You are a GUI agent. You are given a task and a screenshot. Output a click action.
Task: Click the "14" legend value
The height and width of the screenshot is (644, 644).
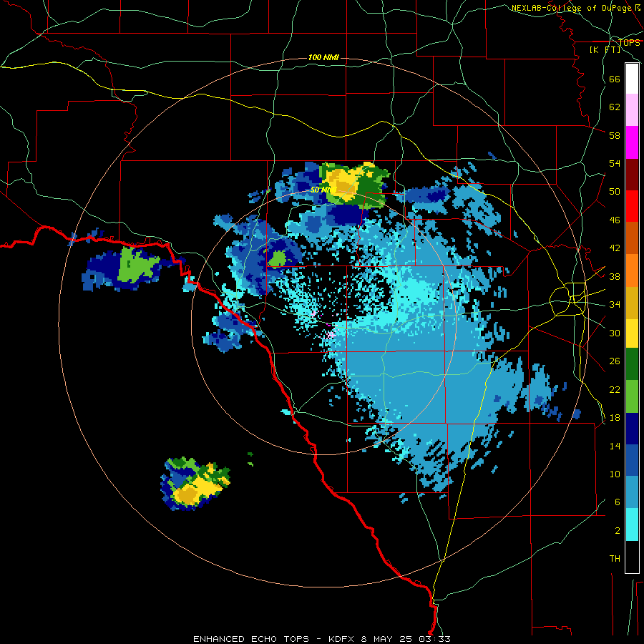point(615,446)
